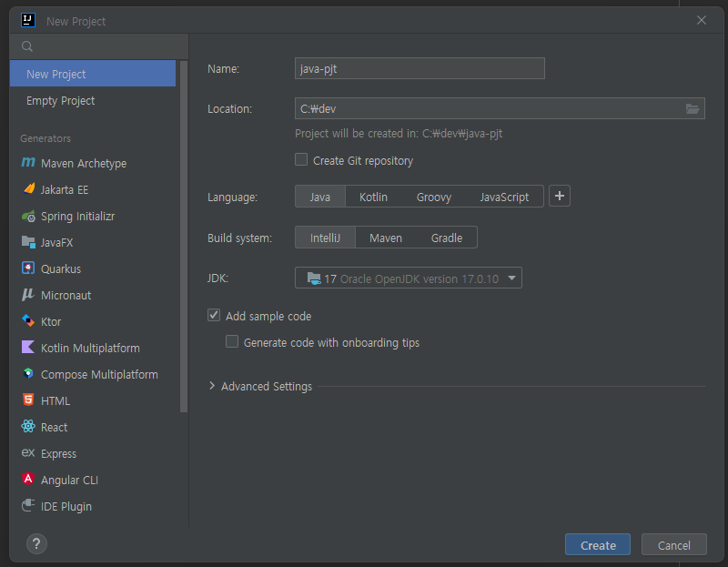Image resolution: width=728 pixels, height=567 pixels.
Task: Click the Micronaut mu icon
Action: [28, 294]
